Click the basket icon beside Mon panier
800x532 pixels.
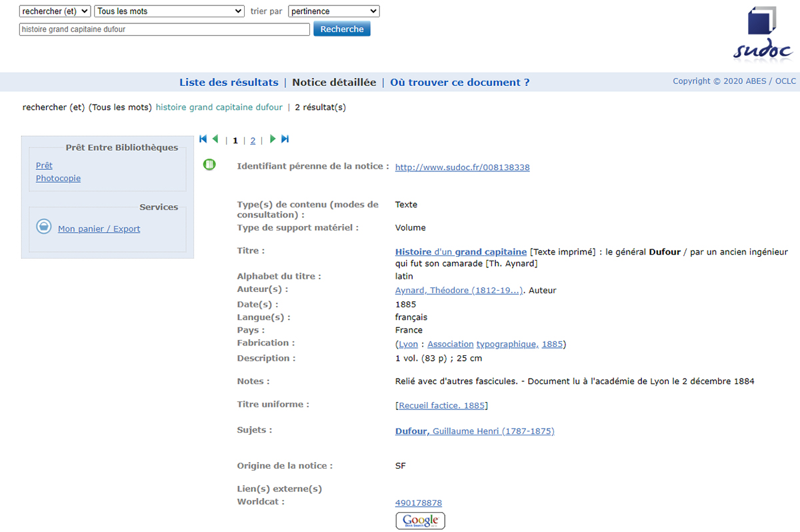43,227
